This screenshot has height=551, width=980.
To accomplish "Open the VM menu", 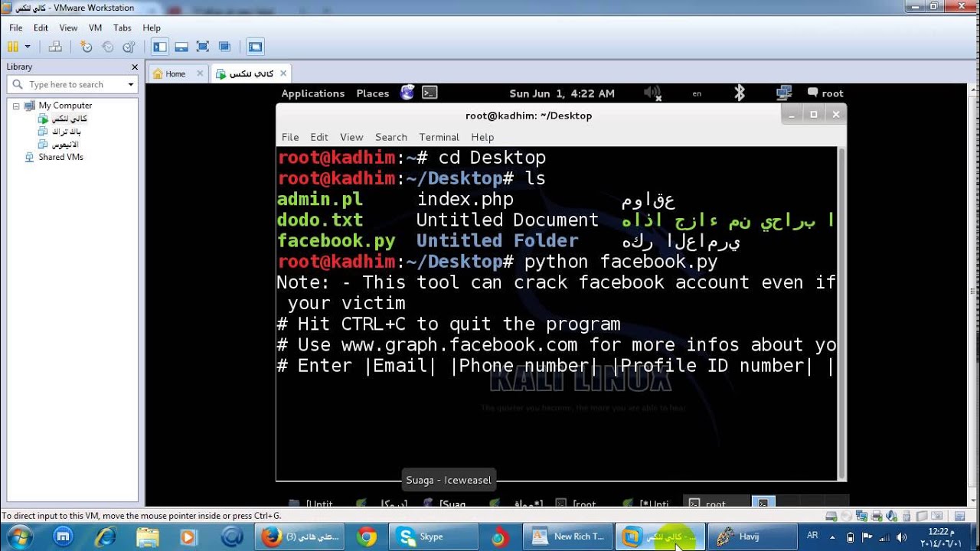I will pos(95,28).
